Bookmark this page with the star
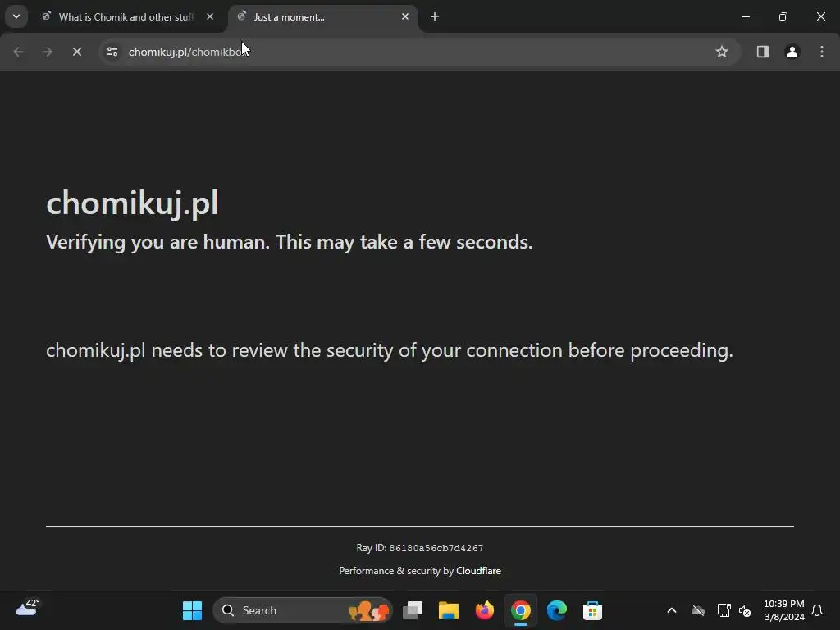Viewport: 840px width, 630px height. point(722,52)
